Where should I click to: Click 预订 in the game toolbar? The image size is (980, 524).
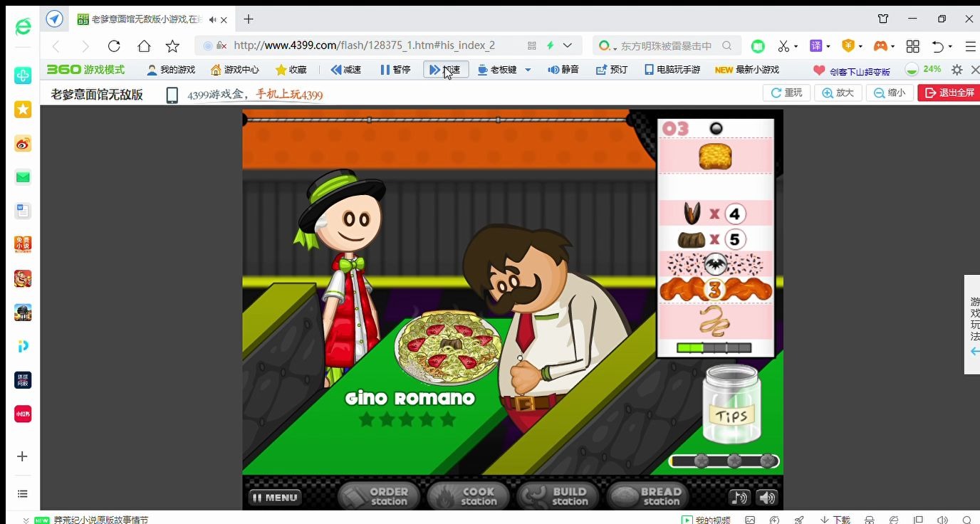coord(612,70)
